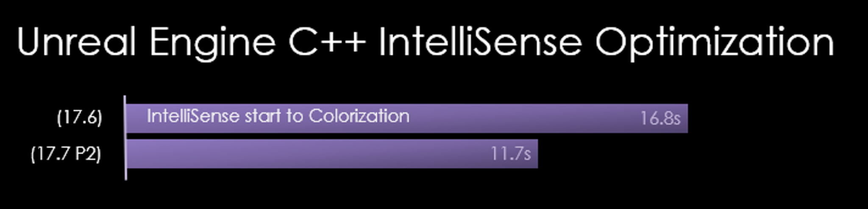Click the word "Optimization" in the title
The image size is (868, 209).
point(714,43)
